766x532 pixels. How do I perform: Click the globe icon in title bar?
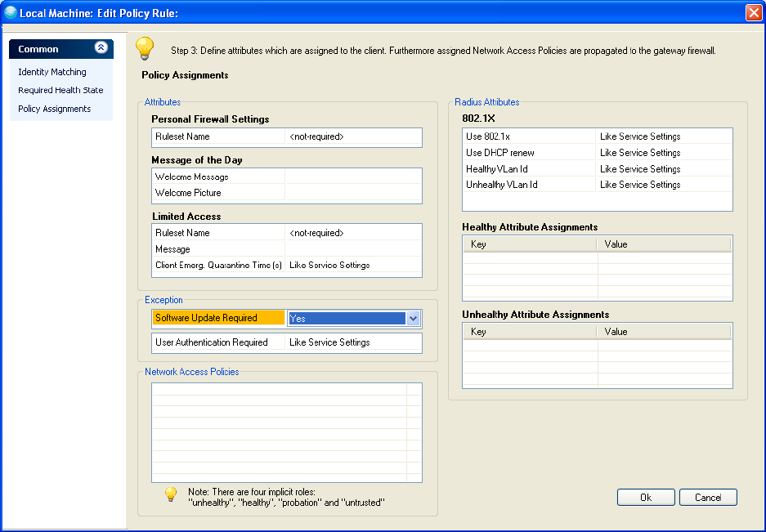pyautogui.click(x=11, y=12)
